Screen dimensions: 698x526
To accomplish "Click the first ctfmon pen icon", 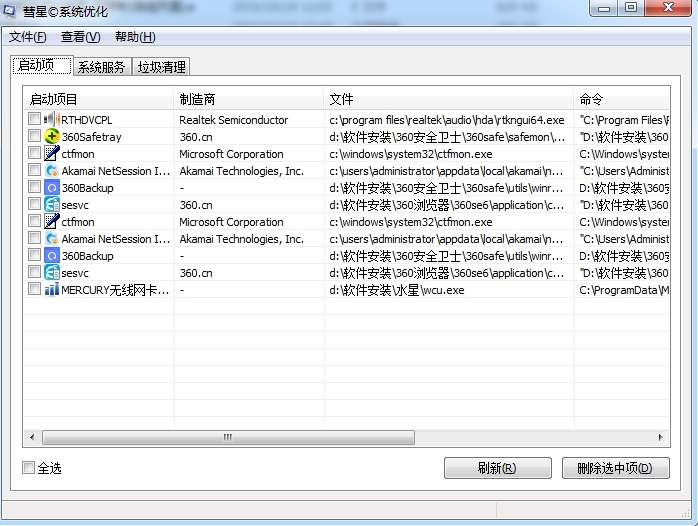I will point(52,154).
